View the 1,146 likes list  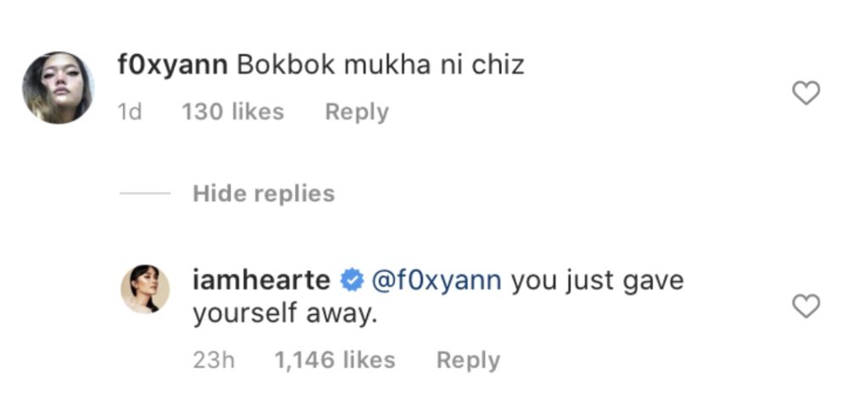click(x=335, y=360)
